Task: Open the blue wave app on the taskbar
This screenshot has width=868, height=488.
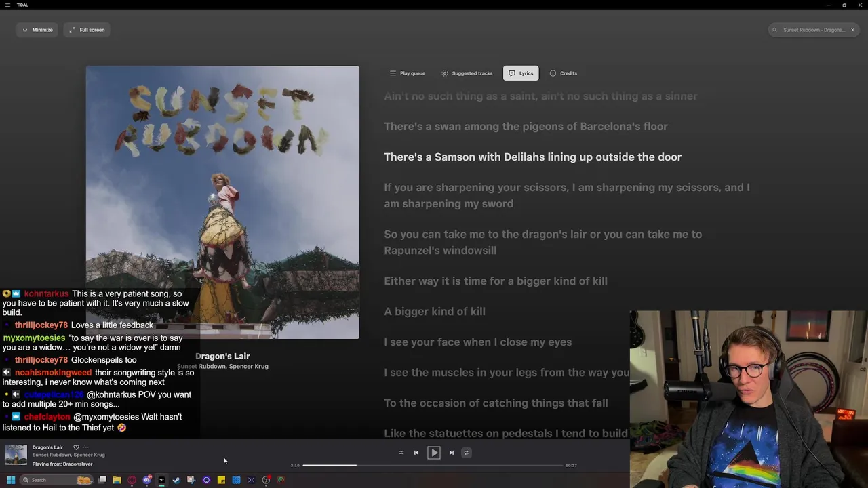Action: tap(236, 480)
